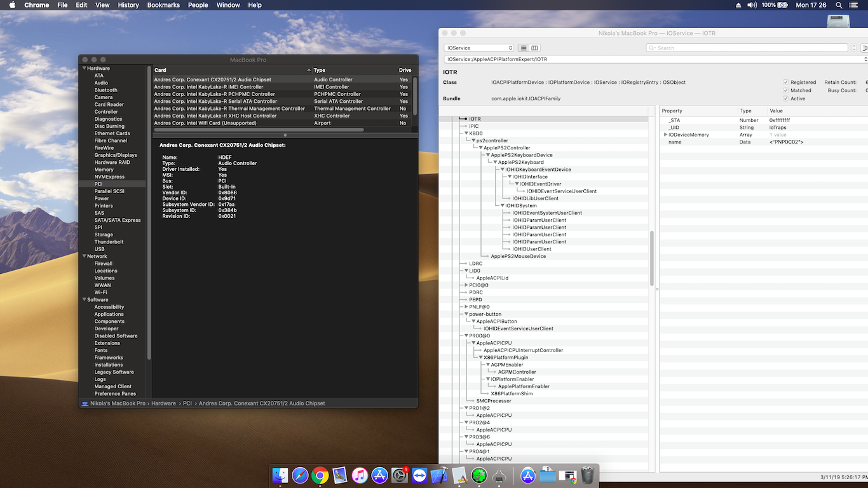The height and width of the screenshot is (488, 868).
Task: Open Clover Configurator green clover icon
Action: point(479,475)
